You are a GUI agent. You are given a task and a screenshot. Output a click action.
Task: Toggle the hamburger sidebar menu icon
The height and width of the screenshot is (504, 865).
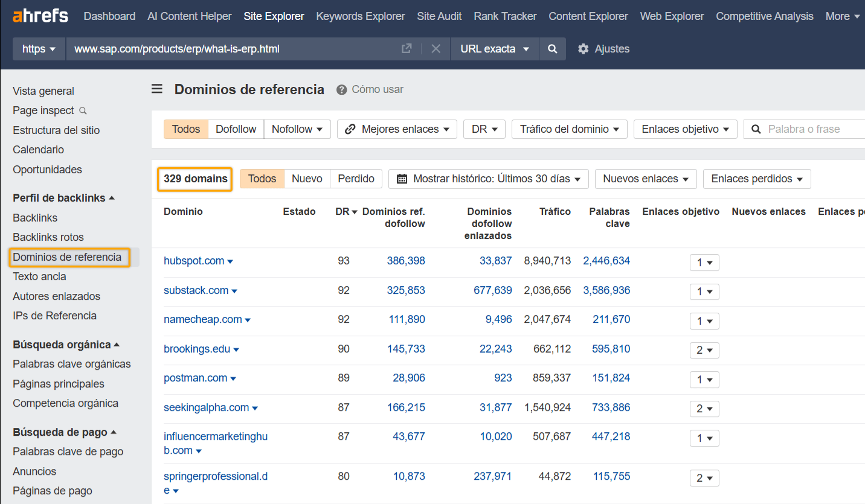coord(157,89)
